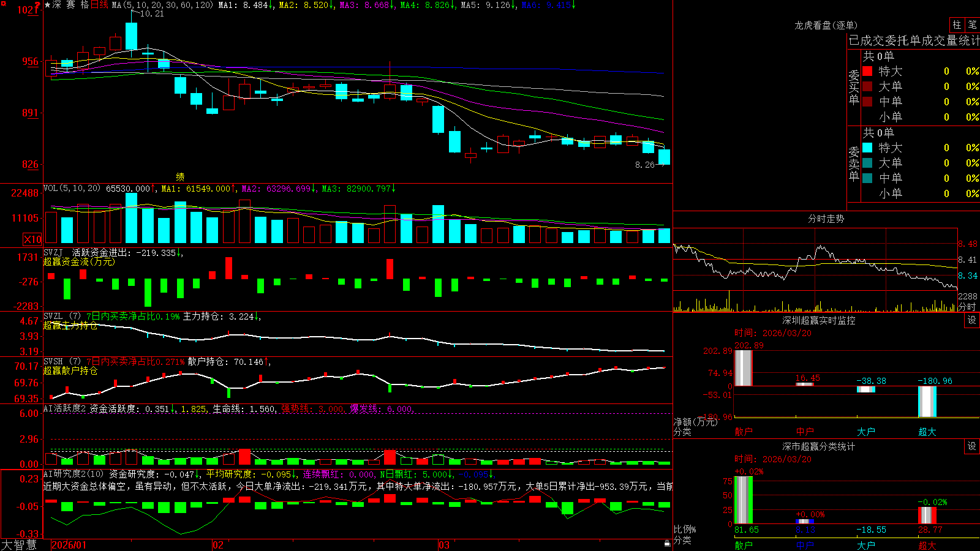Open settings (设) for 深市超赢分类统计 panel
The width and height of the screenshot is (980, 551).
coord(972,446)
